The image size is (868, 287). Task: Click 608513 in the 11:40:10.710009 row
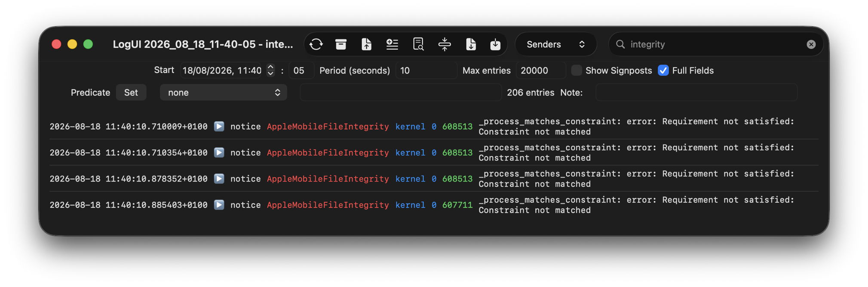[x=457, y=127]
